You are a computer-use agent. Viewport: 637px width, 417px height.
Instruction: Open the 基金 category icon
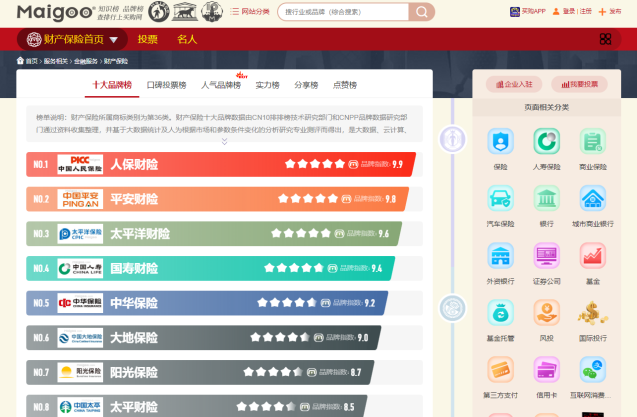(593, 256)
